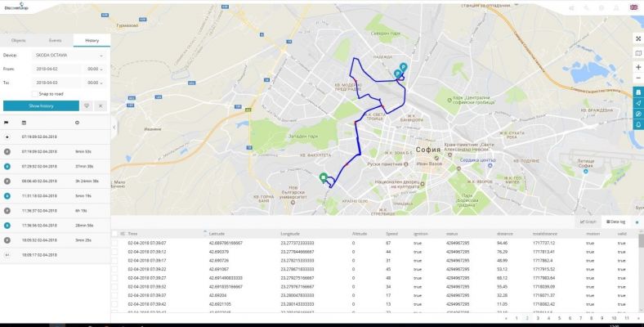Screen dimensions: 644x327
Task: Toggle the select-all checkbox in table header
Action: coord(114,234)
